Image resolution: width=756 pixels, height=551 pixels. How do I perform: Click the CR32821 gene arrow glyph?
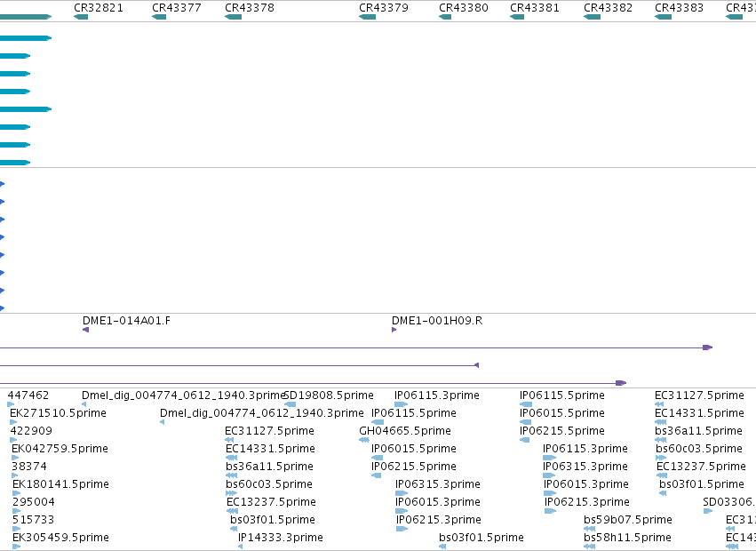pyautogui.click(x=81, y=17)
